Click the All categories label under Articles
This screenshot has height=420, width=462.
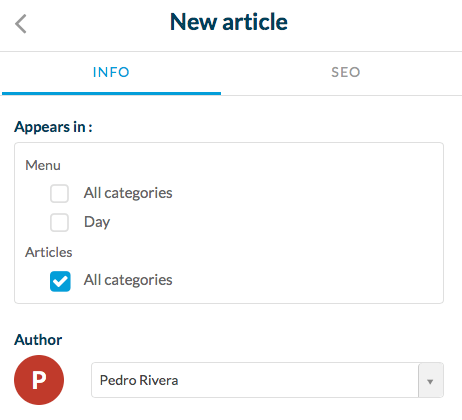[128, 280]
